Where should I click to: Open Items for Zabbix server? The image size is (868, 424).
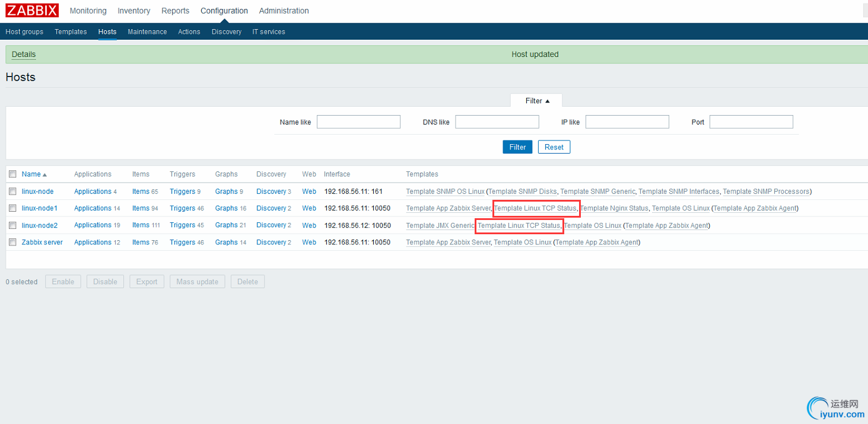coord(141,243)
